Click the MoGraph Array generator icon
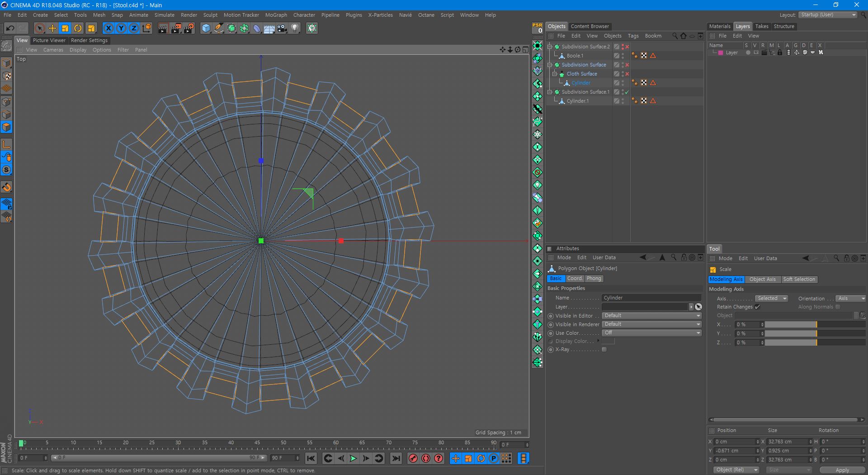The image size is (868, 475). (244, 28)
